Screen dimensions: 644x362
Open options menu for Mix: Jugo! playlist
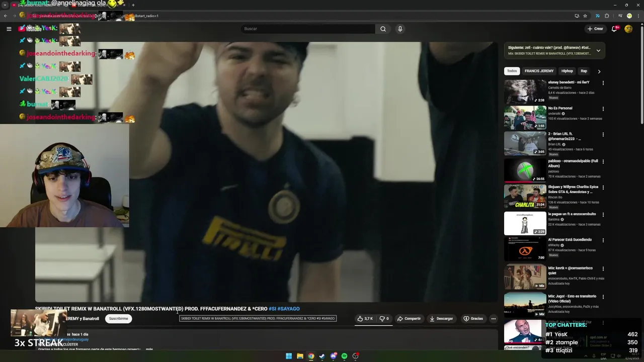tap(603, 297)
